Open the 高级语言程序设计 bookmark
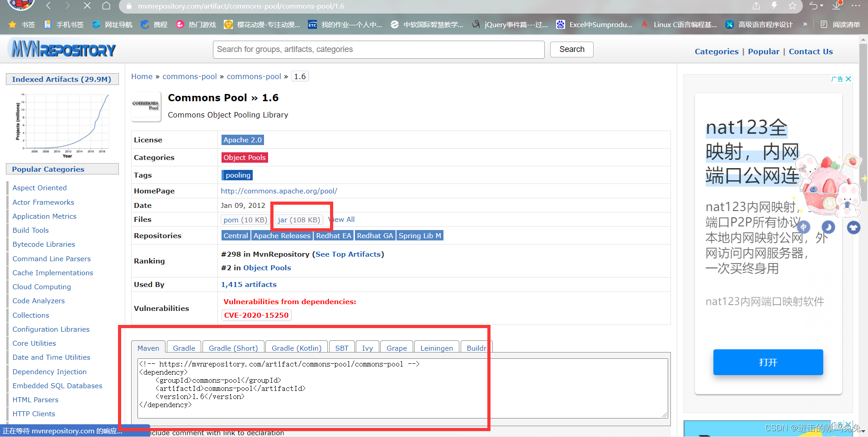The width and height of the screenshot is (868, 437). (759, 24)
